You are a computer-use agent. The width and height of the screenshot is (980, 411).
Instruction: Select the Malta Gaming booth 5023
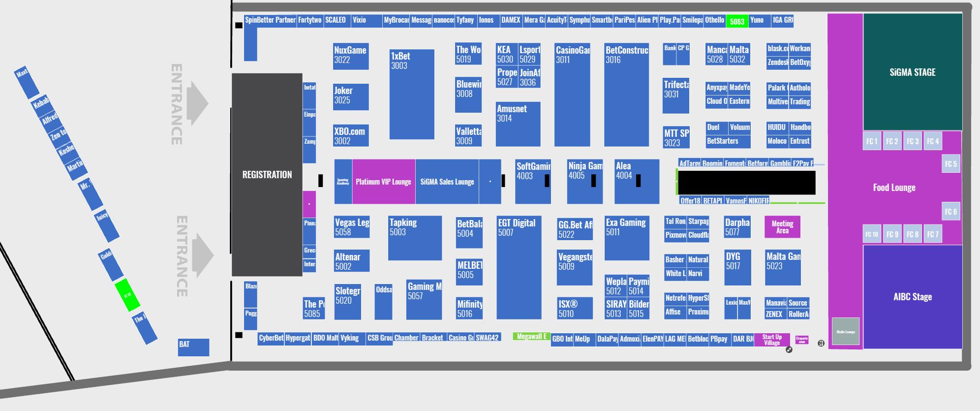coord(783,268)
